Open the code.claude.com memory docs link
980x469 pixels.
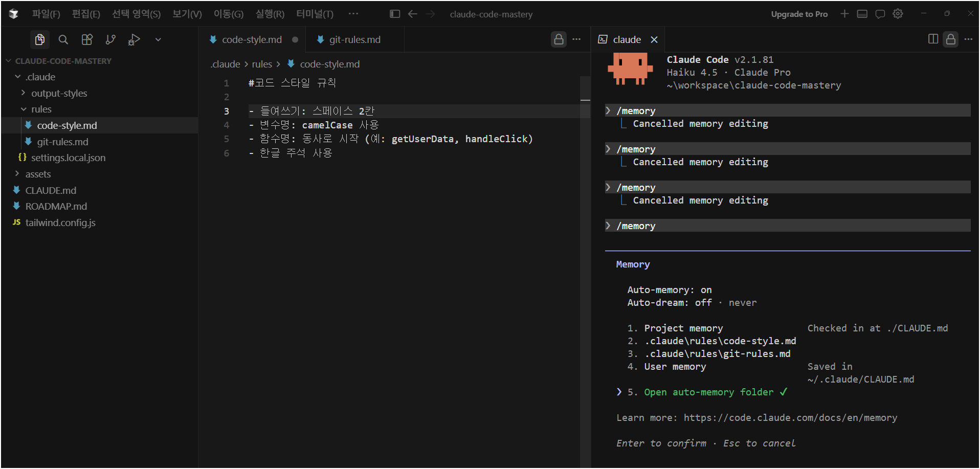790,418
